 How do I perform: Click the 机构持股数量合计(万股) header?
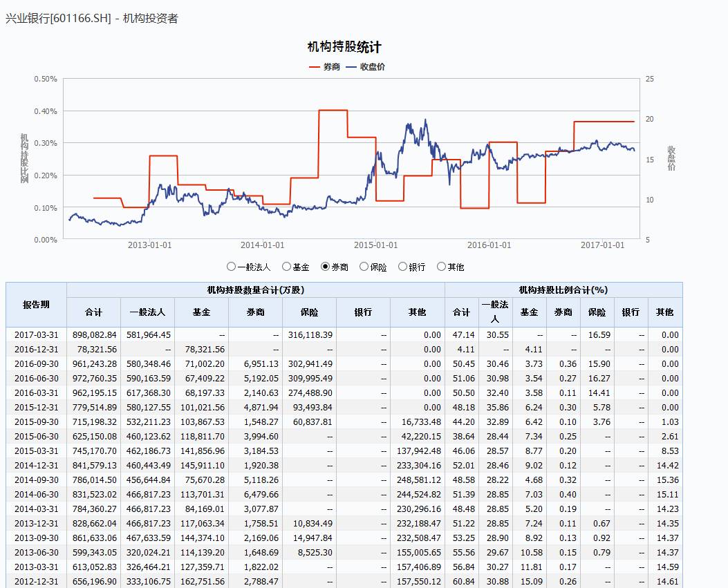point(256,290)
